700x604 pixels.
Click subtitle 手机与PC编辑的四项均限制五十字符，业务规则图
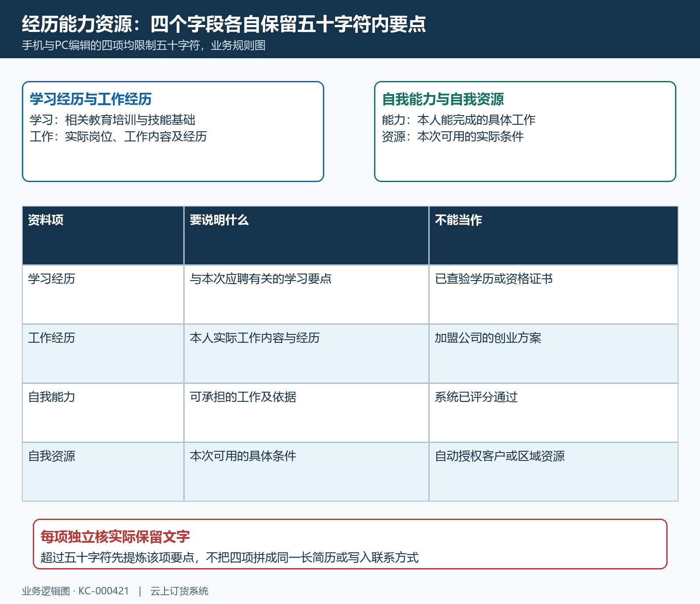click(x=143, y=46)
